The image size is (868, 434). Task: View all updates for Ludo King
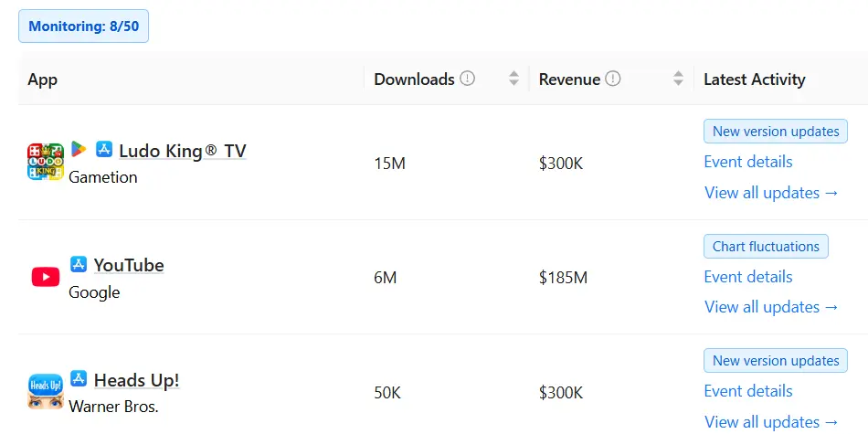tap(772, 193)
